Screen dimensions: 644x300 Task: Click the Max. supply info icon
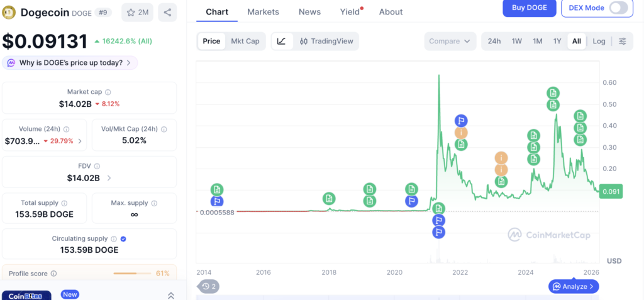click(154, 203)
